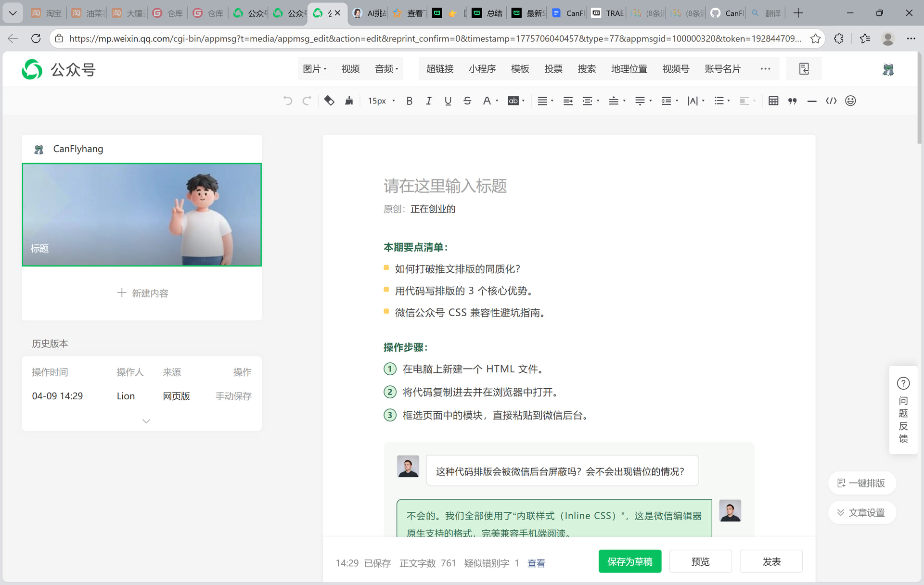
Task: Insert a code block with the code icon
Action: (831, 101)
